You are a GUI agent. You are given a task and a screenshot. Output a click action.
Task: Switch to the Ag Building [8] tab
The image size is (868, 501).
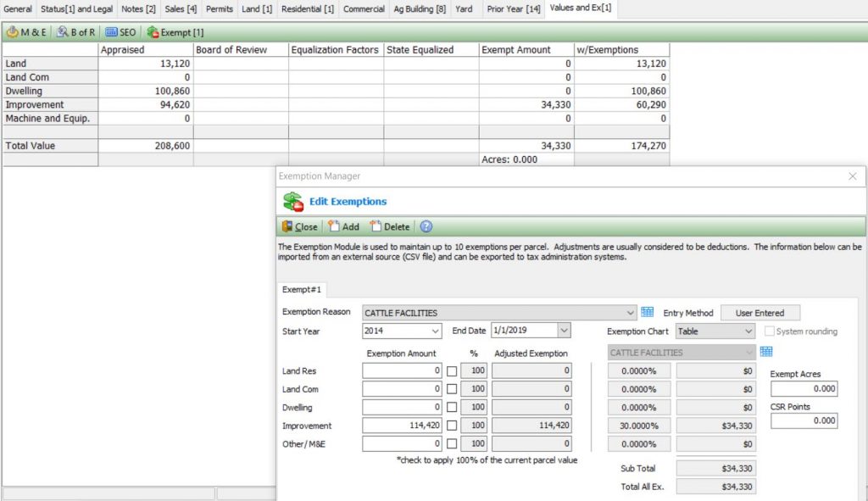(420, 8)
